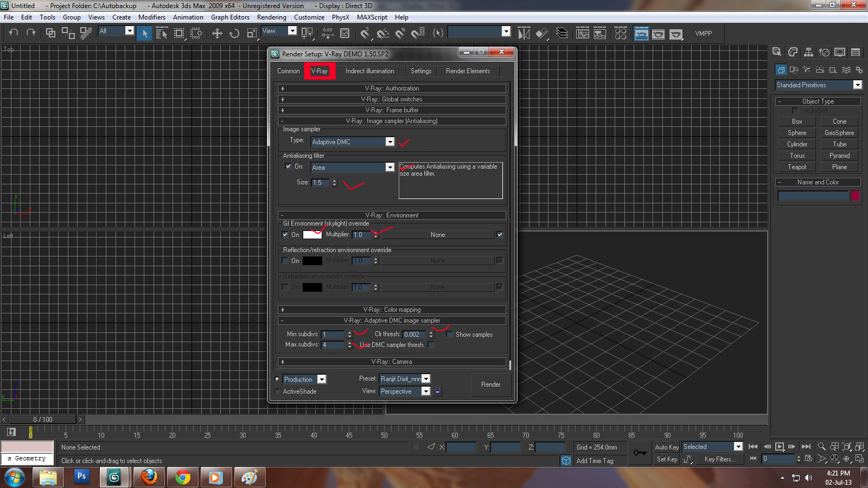The image size is (868, 488).
Task: Click the Render button
Action: 491,384
